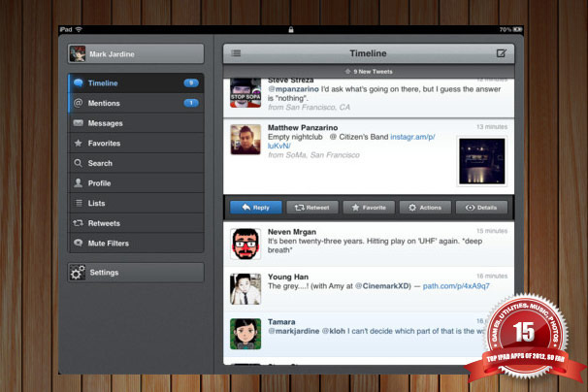Open the Search menu item
The image size is (588, 392).
(x=136, y=163)
